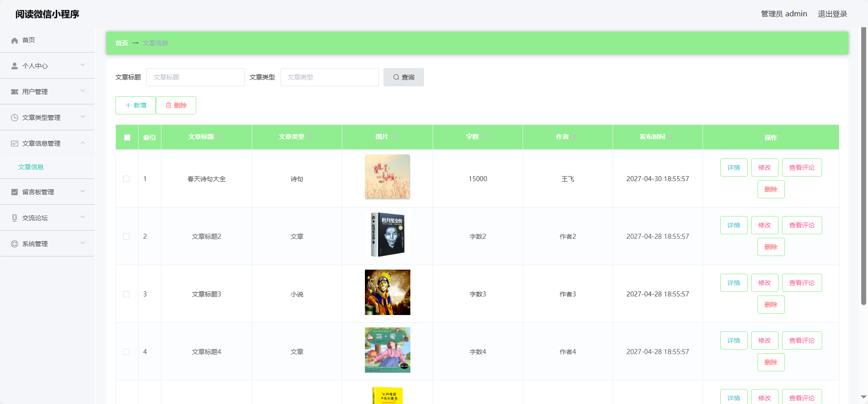
Task: Click 删除 for 春天诗句大全 row
Action: pyautogui.click(x=771, y=189)
